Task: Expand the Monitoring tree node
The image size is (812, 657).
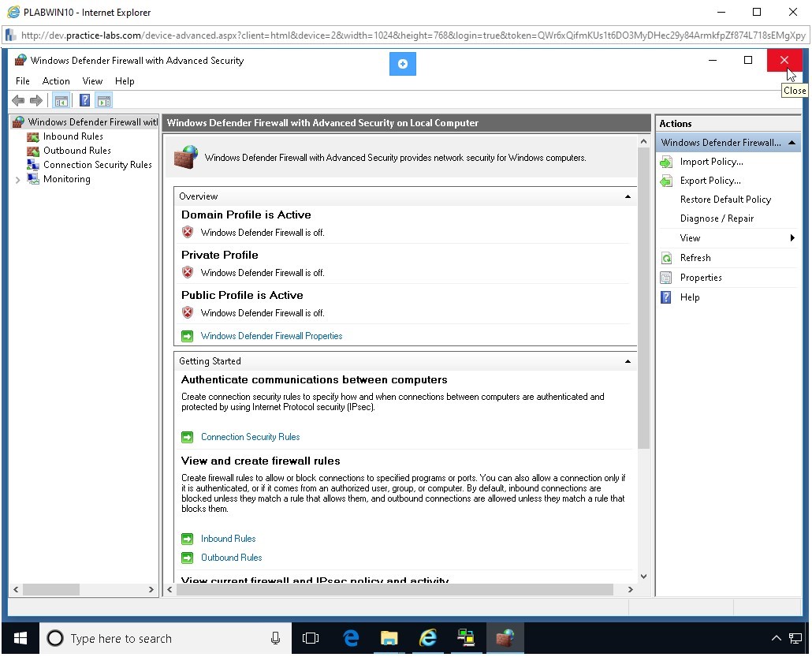Action: click(x=18, y=180)
